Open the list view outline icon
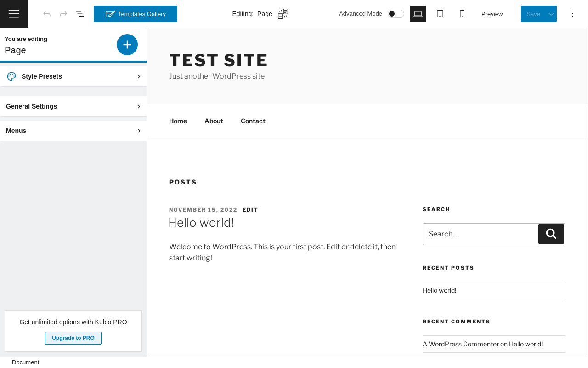This screenshot has width=588, height=368. pyautogui.click(x=80, y=14)
